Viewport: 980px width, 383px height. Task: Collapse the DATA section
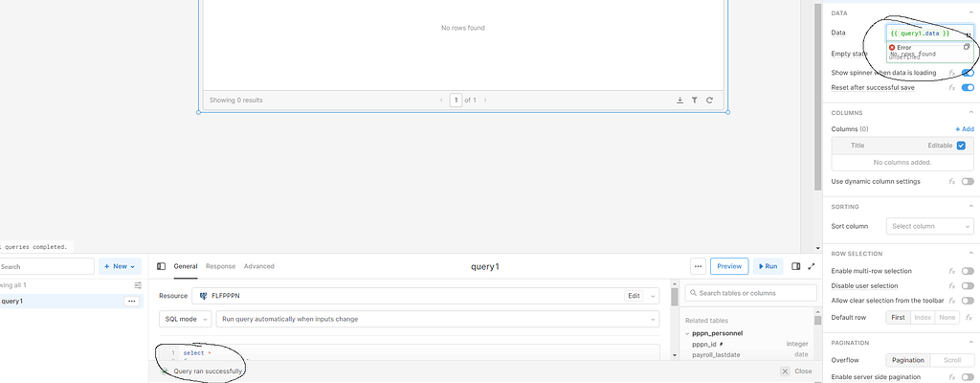[x=970, y=13]
